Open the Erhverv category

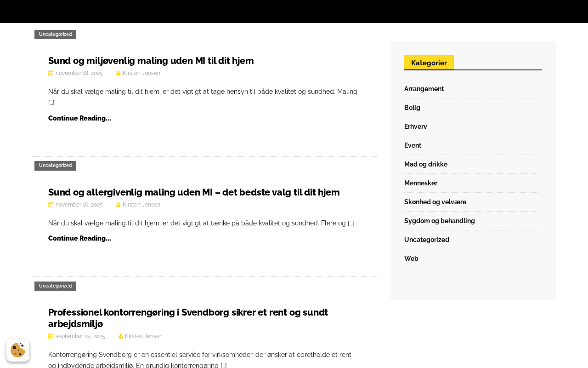416,126
